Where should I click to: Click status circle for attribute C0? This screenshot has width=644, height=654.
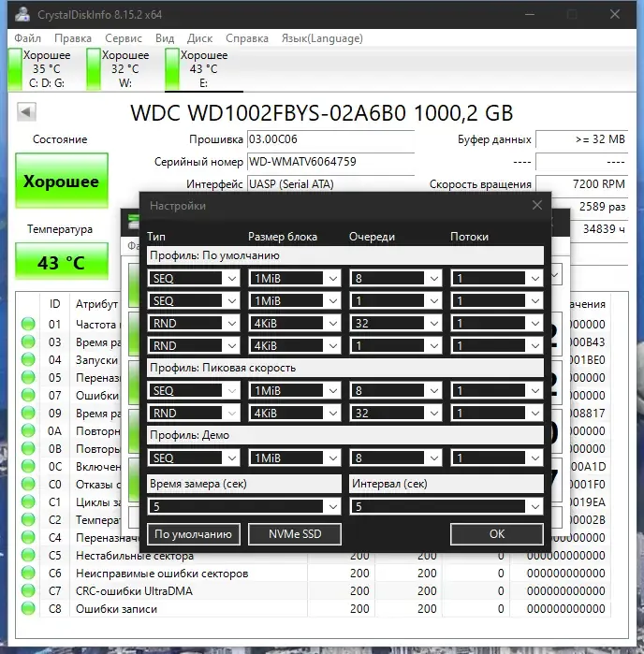tap(28, 485)
